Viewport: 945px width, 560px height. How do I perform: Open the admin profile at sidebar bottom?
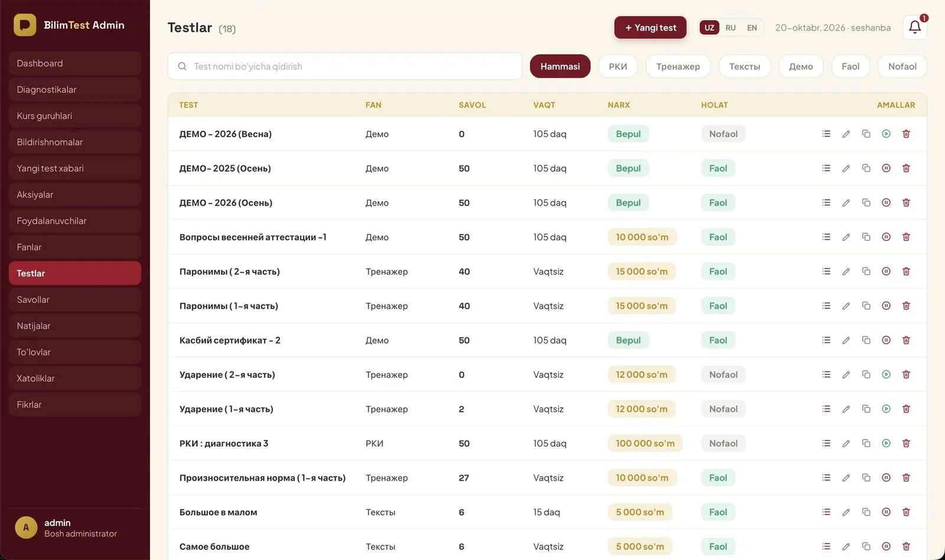[75, 528]
